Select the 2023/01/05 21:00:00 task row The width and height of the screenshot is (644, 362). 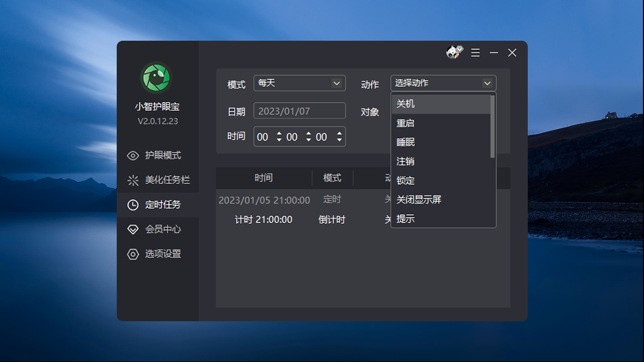264,200
